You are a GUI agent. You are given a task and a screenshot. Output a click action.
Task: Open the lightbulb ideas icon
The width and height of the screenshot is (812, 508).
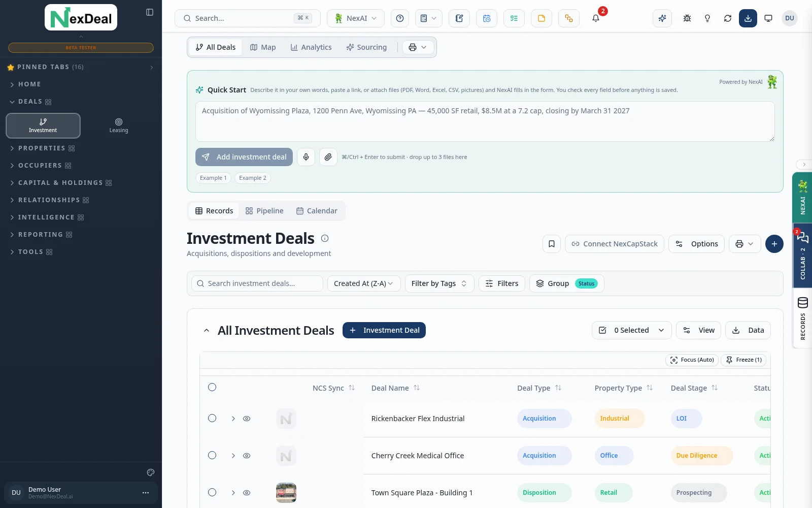coord(707,18)
